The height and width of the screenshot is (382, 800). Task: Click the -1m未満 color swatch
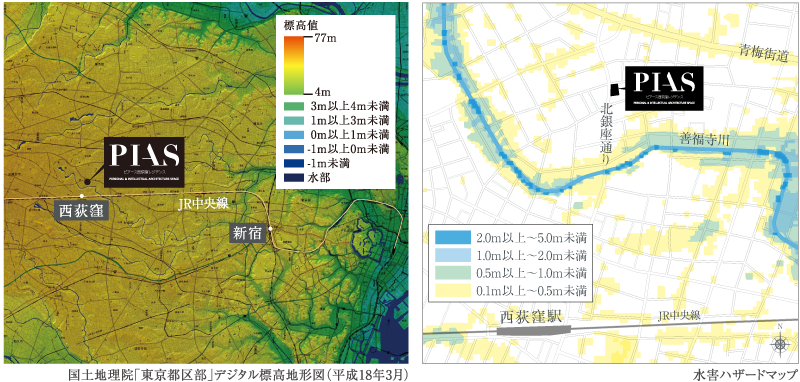(293, 164)
